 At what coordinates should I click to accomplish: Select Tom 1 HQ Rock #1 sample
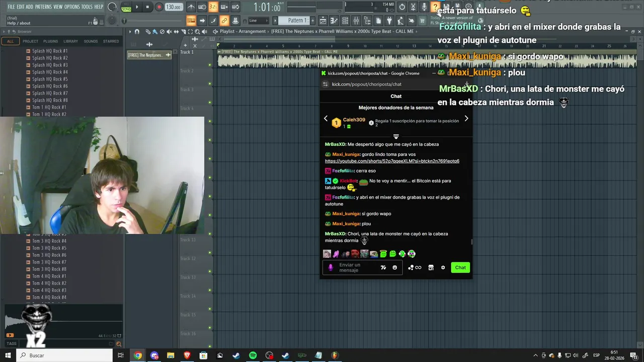[x=49, y=107]
